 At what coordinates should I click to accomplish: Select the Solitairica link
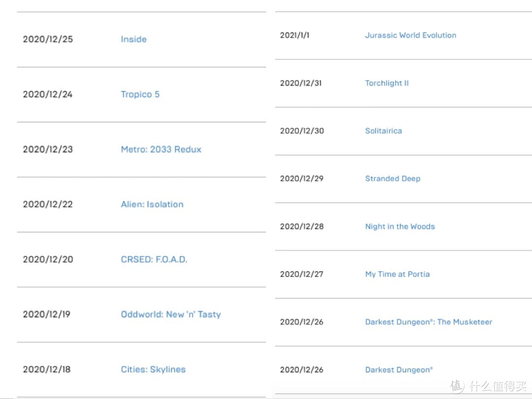coord(383,131)
